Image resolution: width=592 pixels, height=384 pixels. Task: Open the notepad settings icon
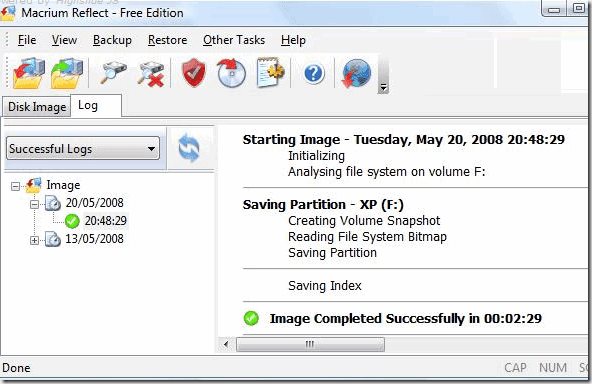point(270,72)
